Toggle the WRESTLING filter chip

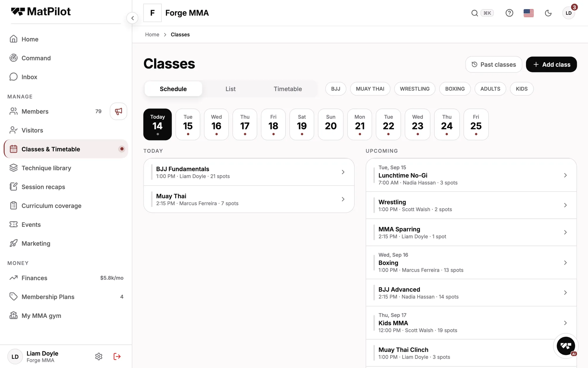[415, 89]
